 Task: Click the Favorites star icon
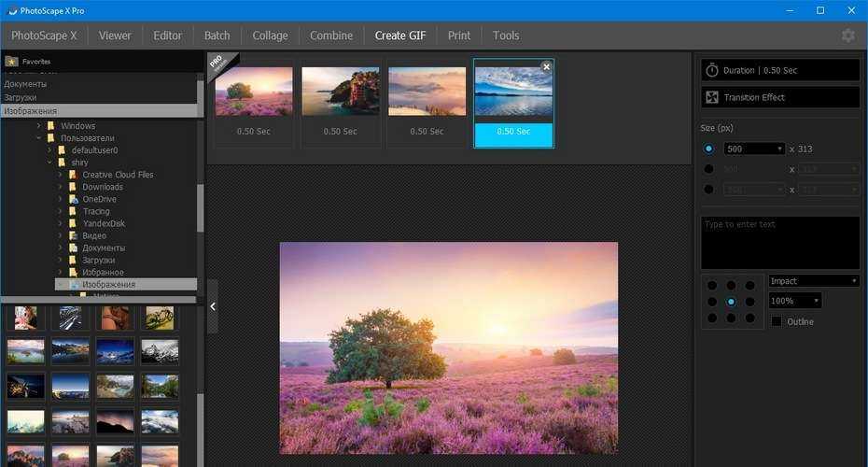tap(11, 62)
